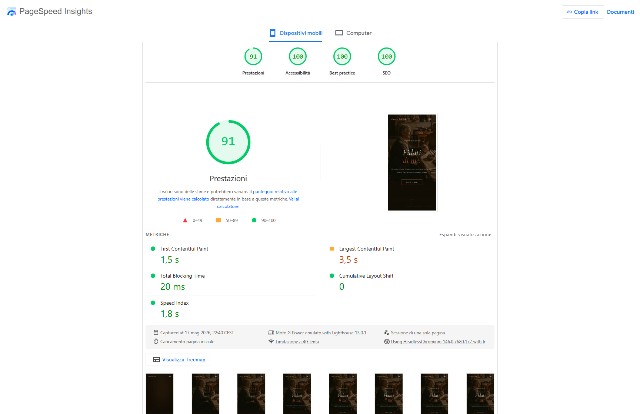The height and width of the screenshot is (414, 640).
Task: Click green dot beside Cumulative Layout Shift
Action: click(332, 276)
